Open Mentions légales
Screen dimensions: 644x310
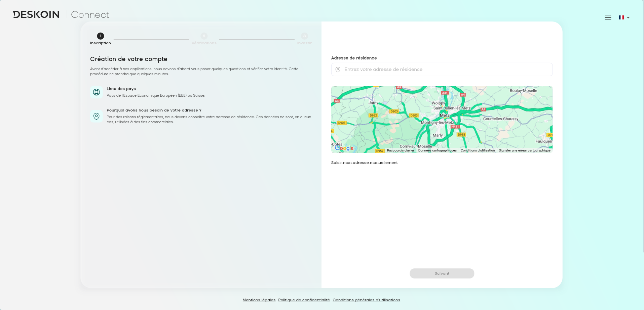point(259,300)
